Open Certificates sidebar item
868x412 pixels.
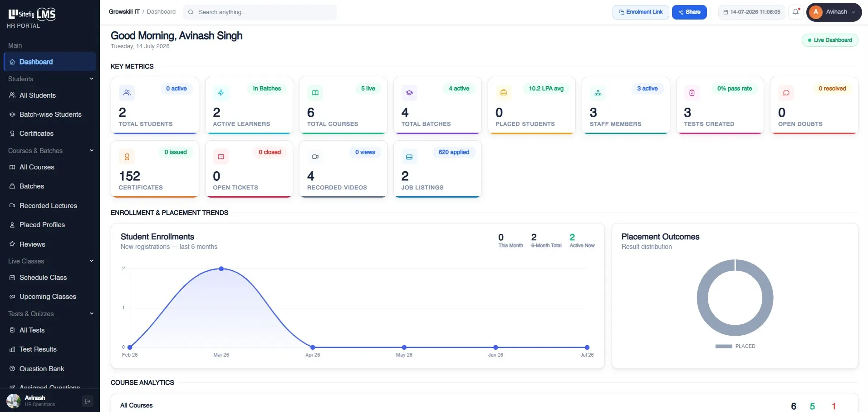(50, 134)
